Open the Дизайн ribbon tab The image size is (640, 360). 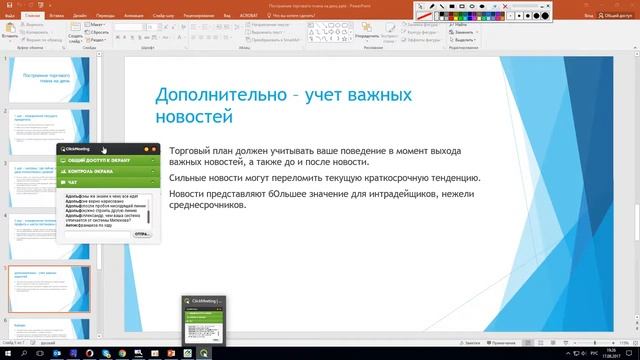[x=80, y=16]
